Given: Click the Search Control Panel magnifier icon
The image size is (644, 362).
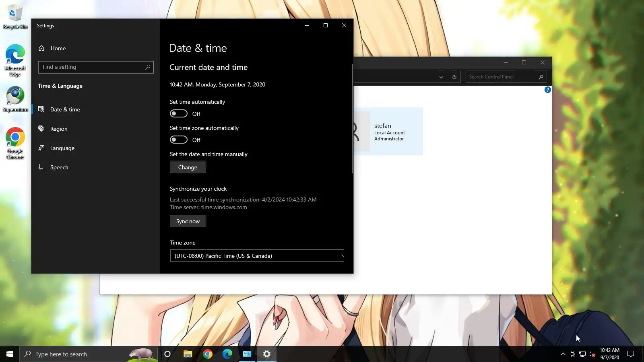Looking at the screenshot, I should coord(541,77).
